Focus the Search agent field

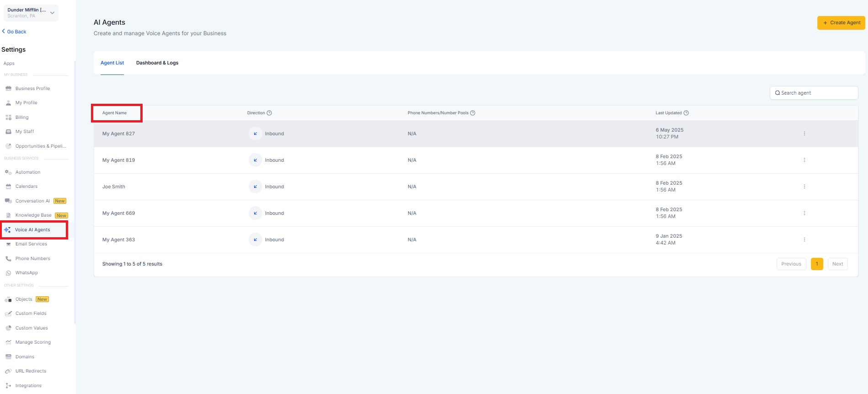click(814, 93)
